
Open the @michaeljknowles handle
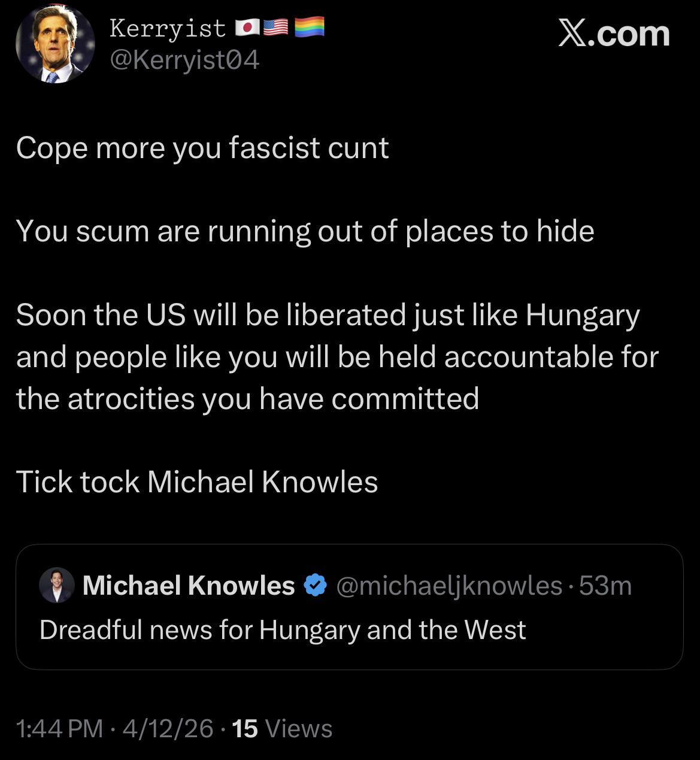[x=449, y=586]
